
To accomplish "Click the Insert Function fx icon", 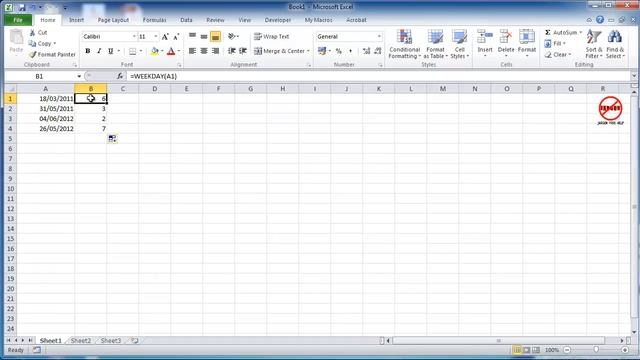I will pyautogui.click(x=120, y=76).
